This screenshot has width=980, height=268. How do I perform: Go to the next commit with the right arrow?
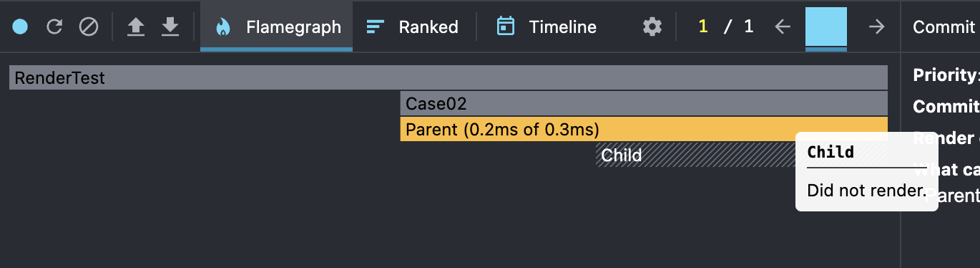click(876, 27)
